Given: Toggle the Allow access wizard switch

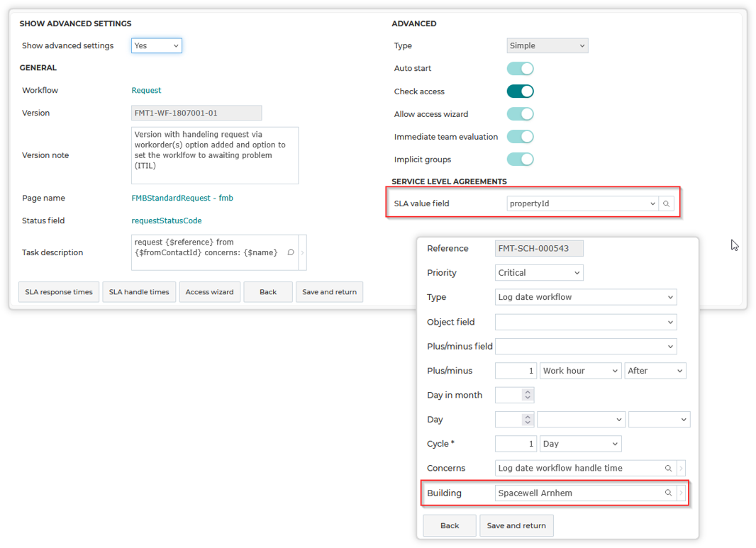Looking at the screenshot, I should [521, 113].
